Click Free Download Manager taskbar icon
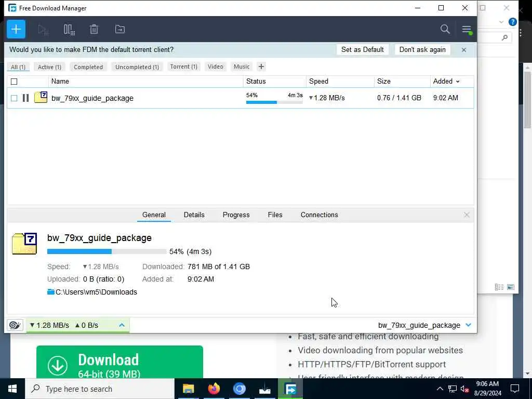The width and height of the screenshot is (532, 399). click(x=290, y=389)
